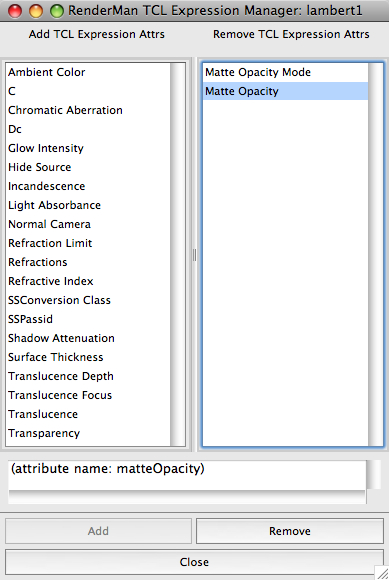Click the red window close button
The image size is (389, 580).
[x=15, y=11]
